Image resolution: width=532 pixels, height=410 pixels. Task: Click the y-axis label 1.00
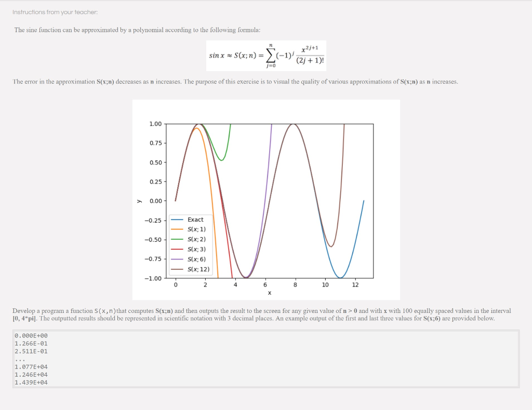[x=155, y=124]
